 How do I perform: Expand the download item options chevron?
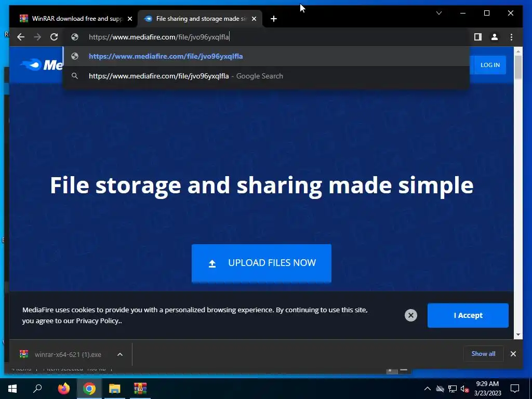(x=120, y=354)
